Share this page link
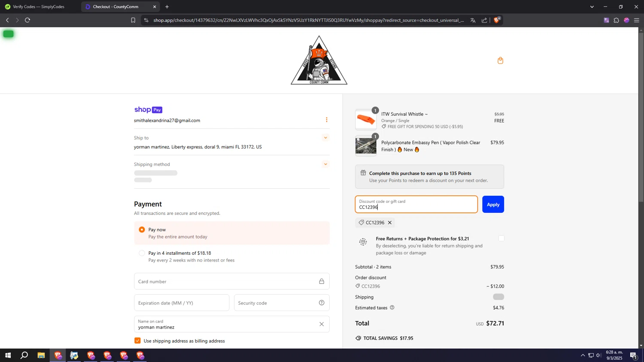This screenshot has height=362, width=644. [x=484, y=20]
